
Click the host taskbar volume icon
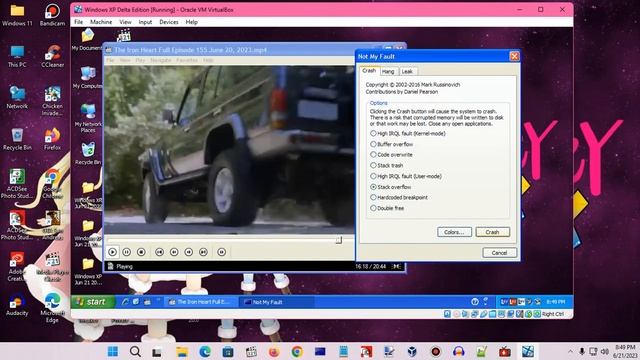605,351
